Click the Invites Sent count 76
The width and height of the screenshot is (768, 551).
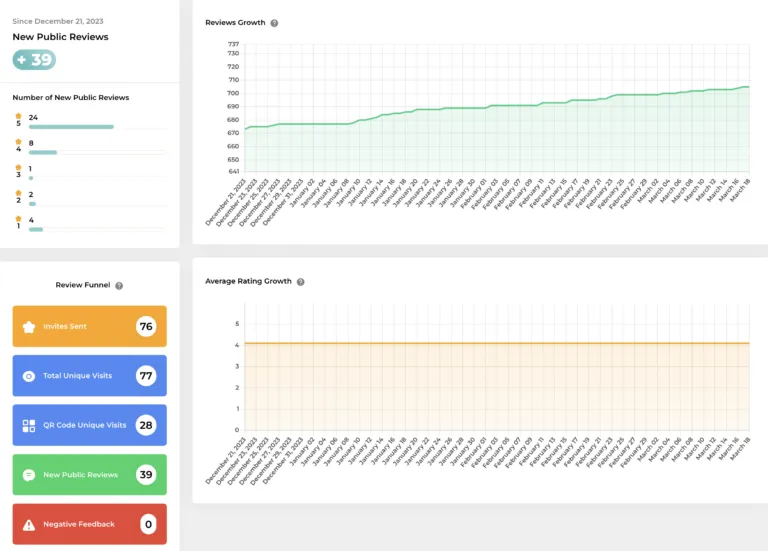click(146, 326)
